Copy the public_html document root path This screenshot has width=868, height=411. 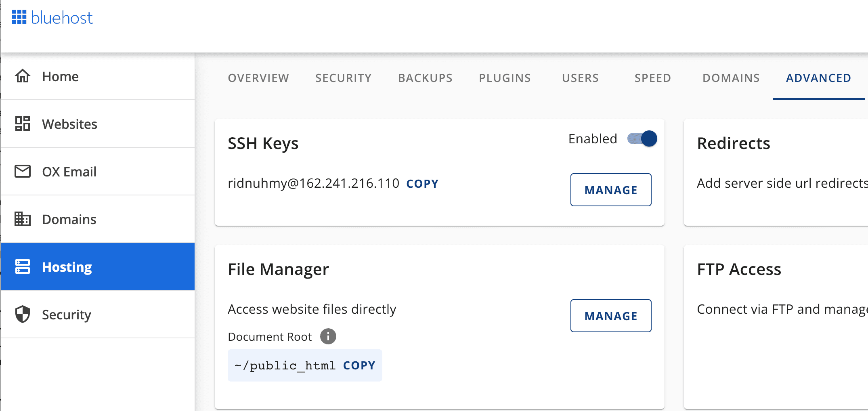pyautogui.click(x=359, y=365)
